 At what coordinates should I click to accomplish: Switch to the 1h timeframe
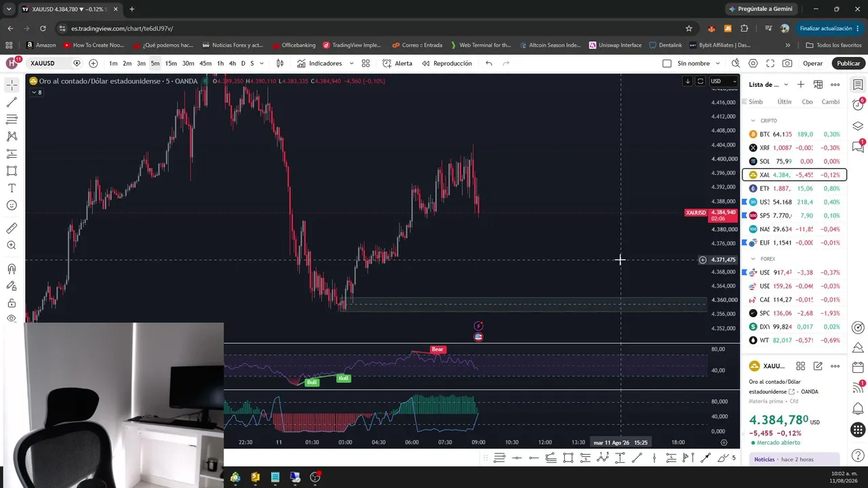click(220, 63)
